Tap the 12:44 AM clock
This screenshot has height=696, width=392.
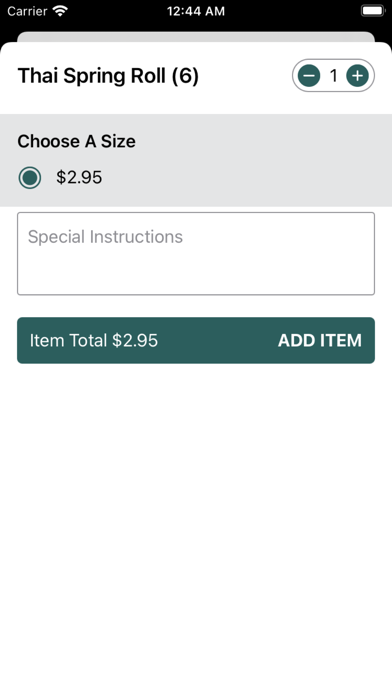tap(196, 11)
